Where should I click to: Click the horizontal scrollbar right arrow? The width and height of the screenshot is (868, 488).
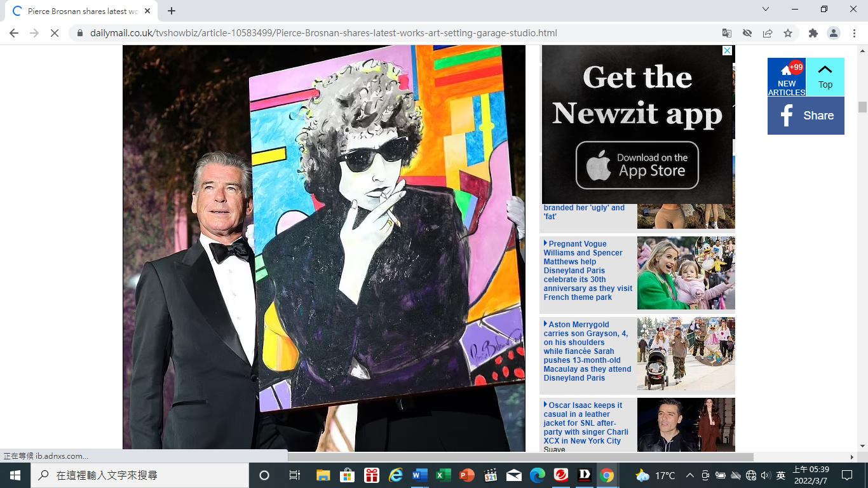coord(852,457)
